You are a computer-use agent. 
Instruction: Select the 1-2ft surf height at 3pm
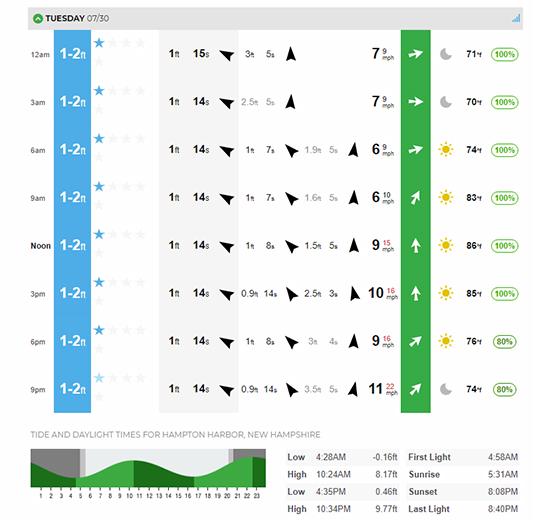tap(73, 293)
